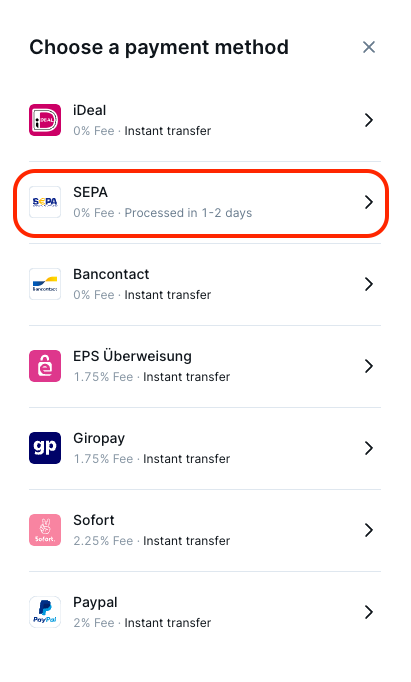The width and height of the screenshot is (411, 682).
Task: Click the iDeal logo icon
Action: coord(45,120)
